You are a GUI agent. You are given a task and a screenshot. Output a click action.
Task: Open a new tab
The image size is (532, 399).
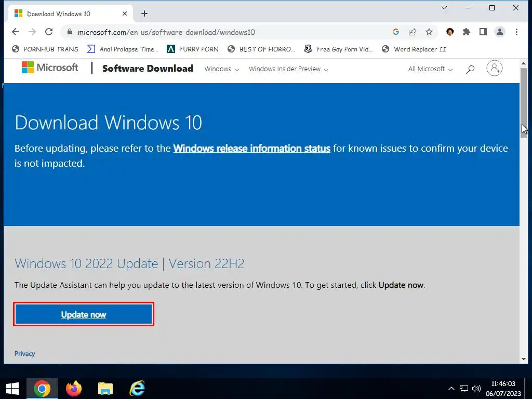point(144,14)
